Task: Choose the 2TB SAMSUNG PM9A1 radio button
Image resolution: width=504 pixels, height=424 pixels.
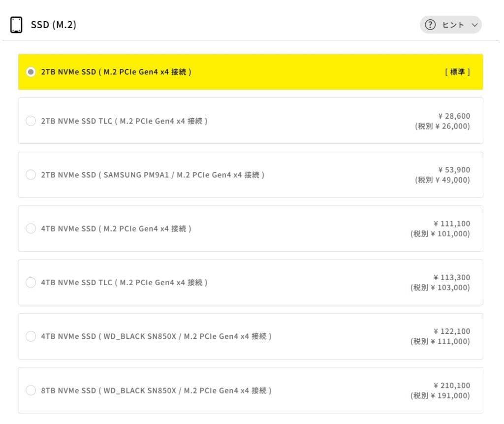Action: pyautogui.click(x=31, y=175)
